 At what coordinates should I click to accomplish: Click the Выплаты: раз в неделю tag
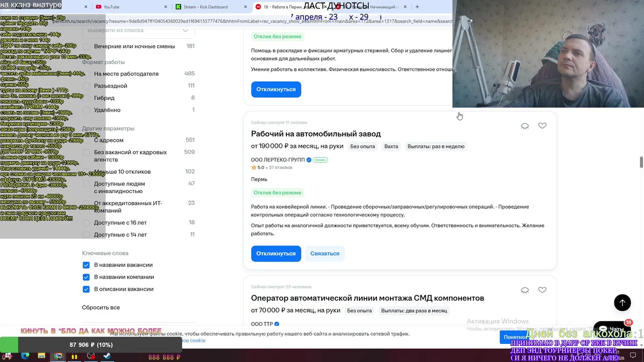click(x=436, y=146)
